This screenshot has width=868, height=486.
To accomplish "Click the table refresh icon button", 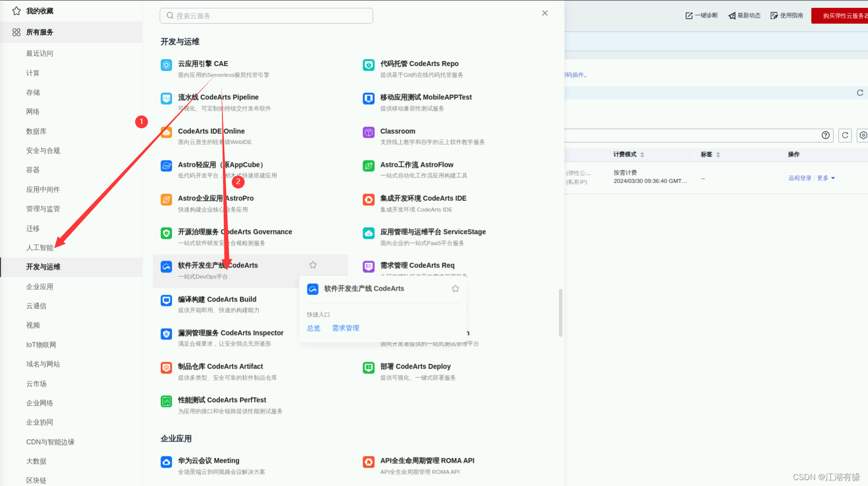I will point(845,135).
